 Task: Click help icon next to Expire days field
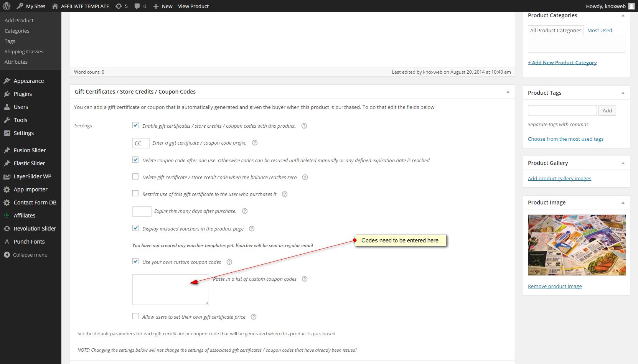245,211
